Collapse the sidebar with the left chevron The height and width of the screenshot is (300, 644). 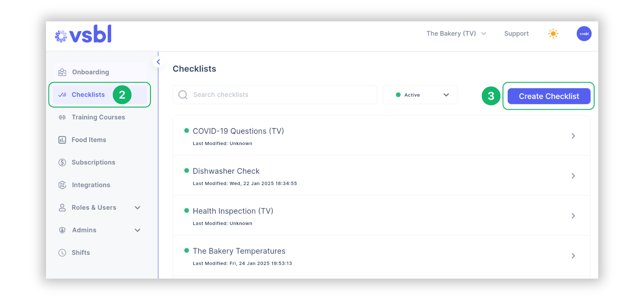click(x=158, y=62)
